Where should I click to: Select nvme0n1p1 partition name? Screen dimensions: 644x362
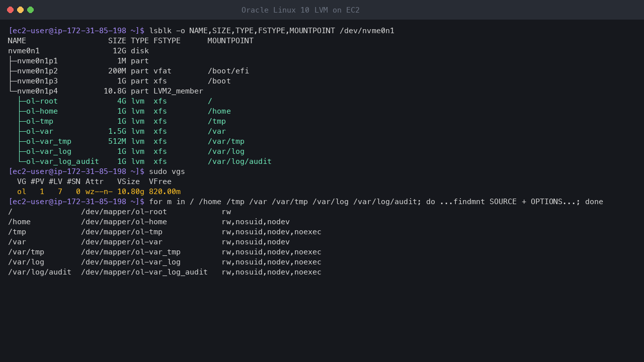point(37,61)
